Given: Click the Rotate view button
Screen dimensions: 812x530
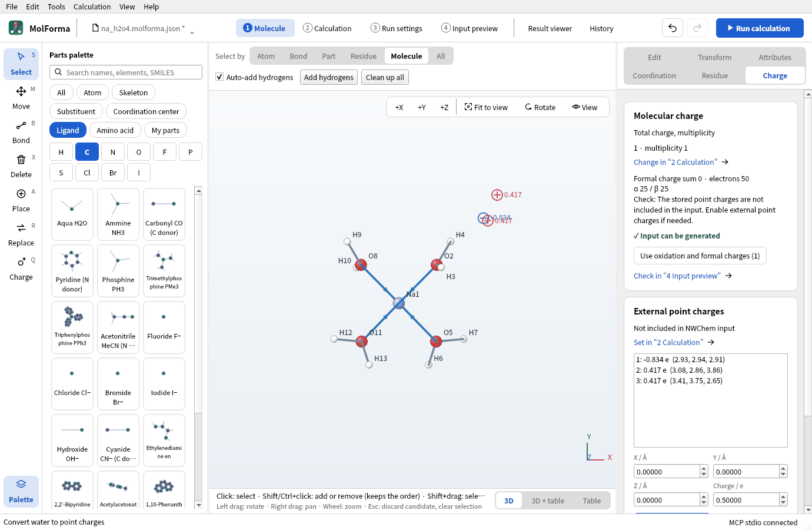Looking at the screenshot, I should [x=540, y=107].
